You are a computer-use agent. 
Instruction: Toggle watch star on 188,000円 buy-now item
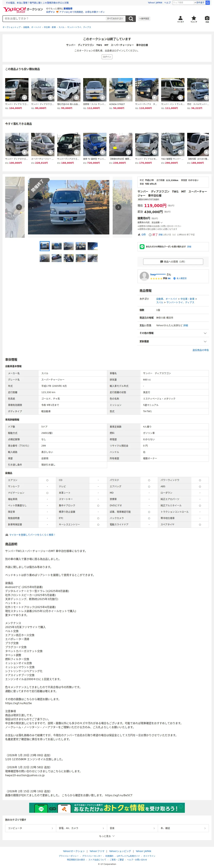coord(206,152)
